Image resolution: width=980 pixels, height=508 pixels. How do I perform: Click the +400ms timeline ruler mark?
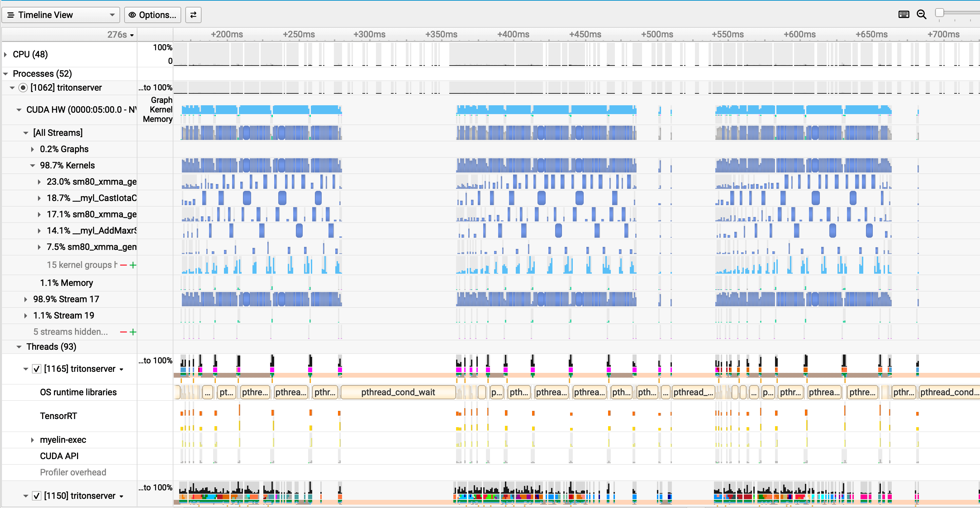click(x=513, y=35)
